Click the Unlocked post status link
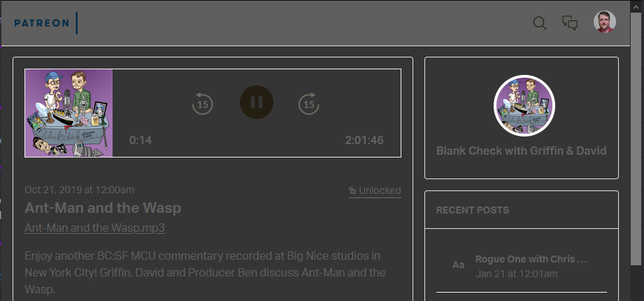644x301 pixels. [x=375, y=191]
